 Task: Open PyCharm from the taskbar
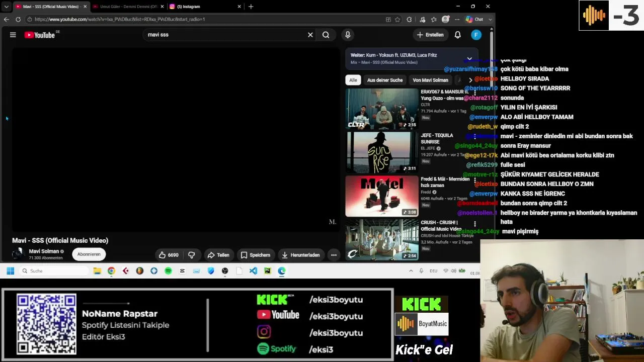267,271
